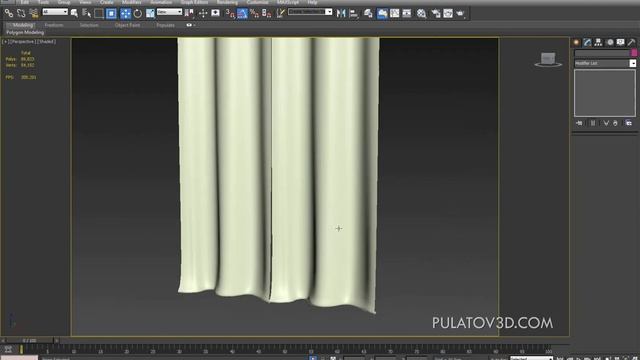Click the Align tool icon
Image resolution: width=640 pixels, height=360 pixels.
tap(353, 13)
